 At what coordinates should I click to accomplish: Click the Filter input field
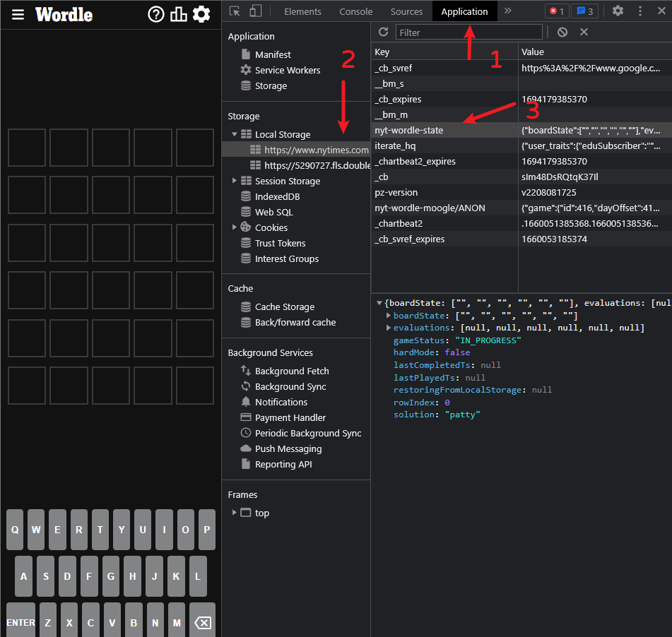468,32
